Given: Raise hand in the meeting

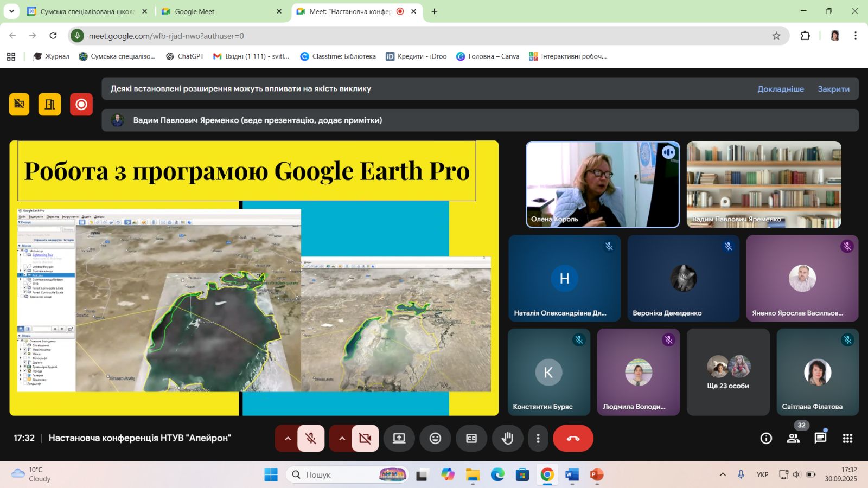Looking at the screenshot, I should (x=507, y=438).
